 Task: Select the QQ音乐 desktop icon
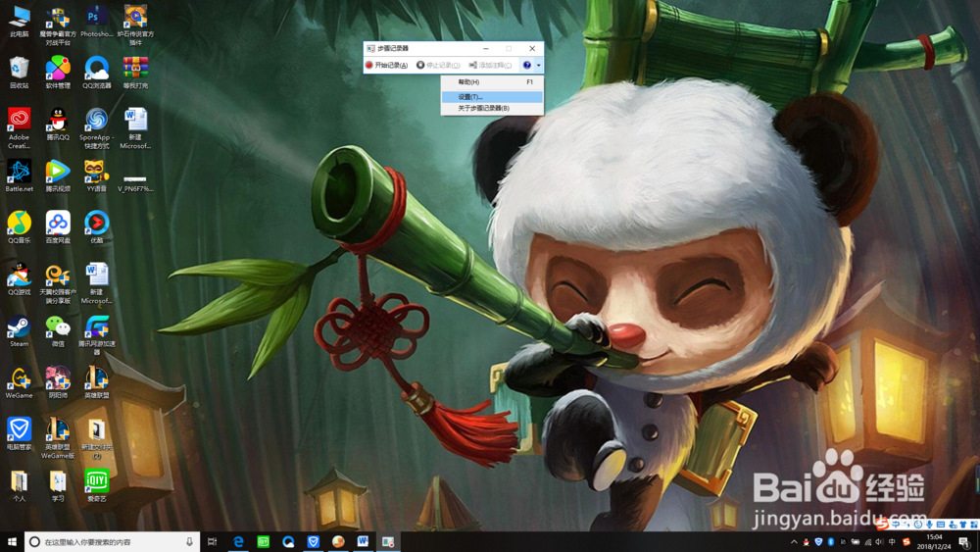coord(20,227)
